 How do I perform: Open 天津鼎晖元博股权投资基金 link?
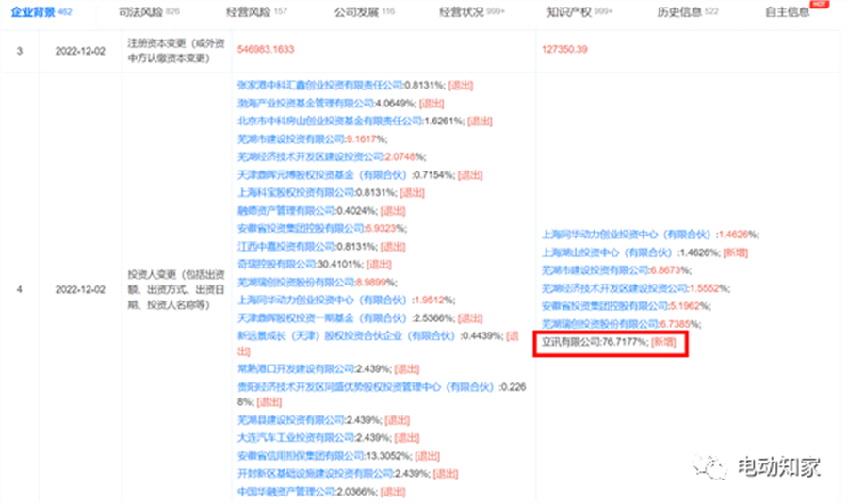coord(322,174)
